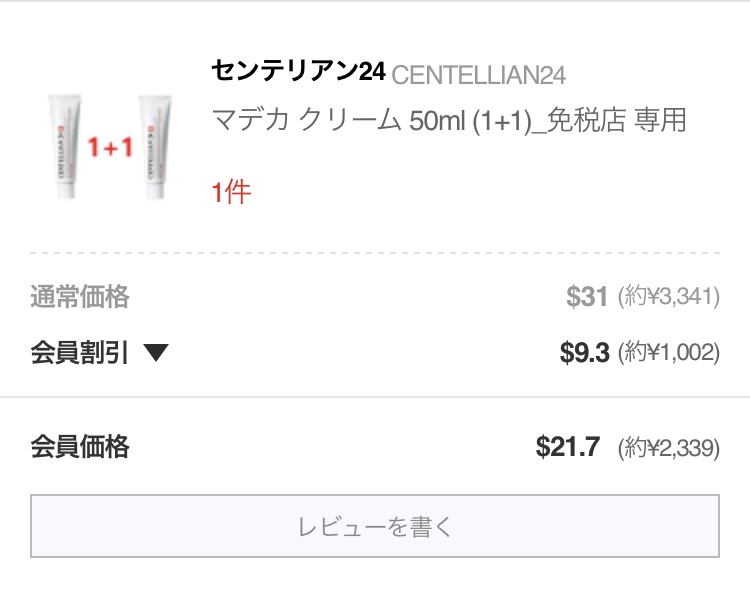Click the 免税店 専用 text in title

(x=617, y=120)
